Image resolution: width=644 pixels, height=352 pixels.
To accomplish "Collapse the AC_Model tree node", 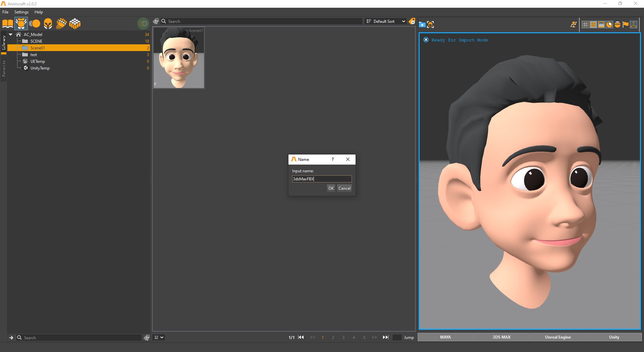I will click(x=11, y=35).
